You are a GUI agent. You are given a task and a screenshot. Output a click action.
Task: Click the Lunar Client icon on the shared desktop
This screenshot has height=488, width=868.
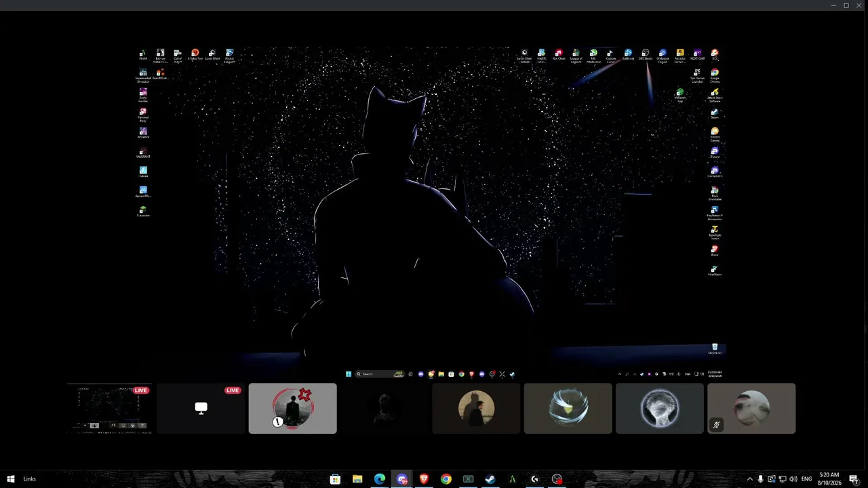pyautogui.click(x=212, y=54)
